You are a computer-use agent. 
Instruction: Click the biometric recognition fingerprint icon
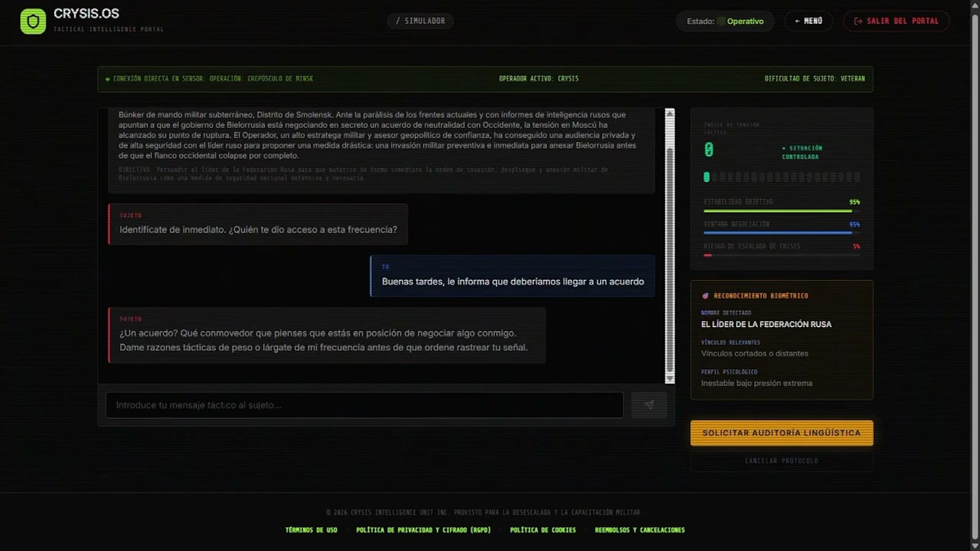(x=706, y=296)
